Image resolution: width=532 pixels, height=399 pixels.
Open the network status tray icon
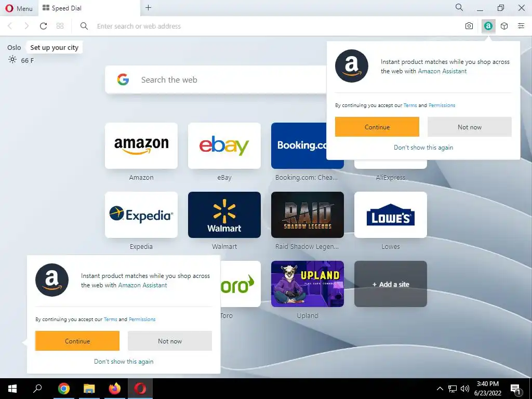(453, 389)
